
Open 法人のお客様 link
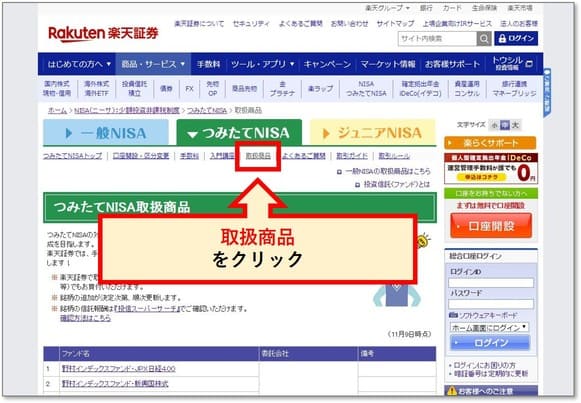pyautogui.click(x=519, y=24)
